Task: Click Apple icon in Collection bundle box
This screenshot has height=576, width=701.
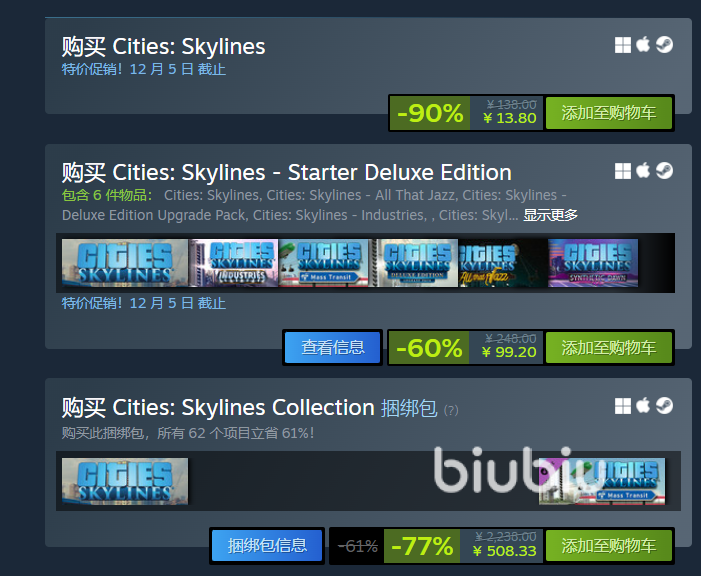Action: [x=643, y=406]
